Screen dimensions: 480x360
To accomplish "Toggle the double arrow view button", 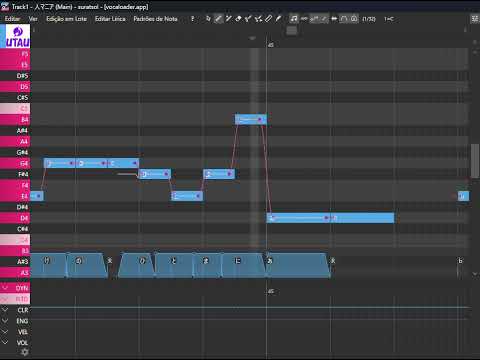I will click(334, 19).
